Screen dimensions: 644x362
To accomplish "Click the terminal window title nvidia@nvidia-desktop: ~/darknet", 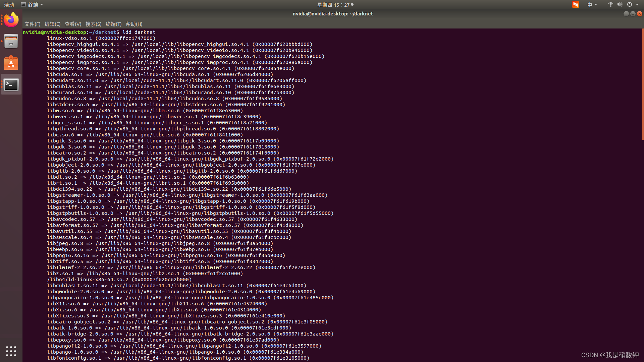I will [x=333, y=14].
